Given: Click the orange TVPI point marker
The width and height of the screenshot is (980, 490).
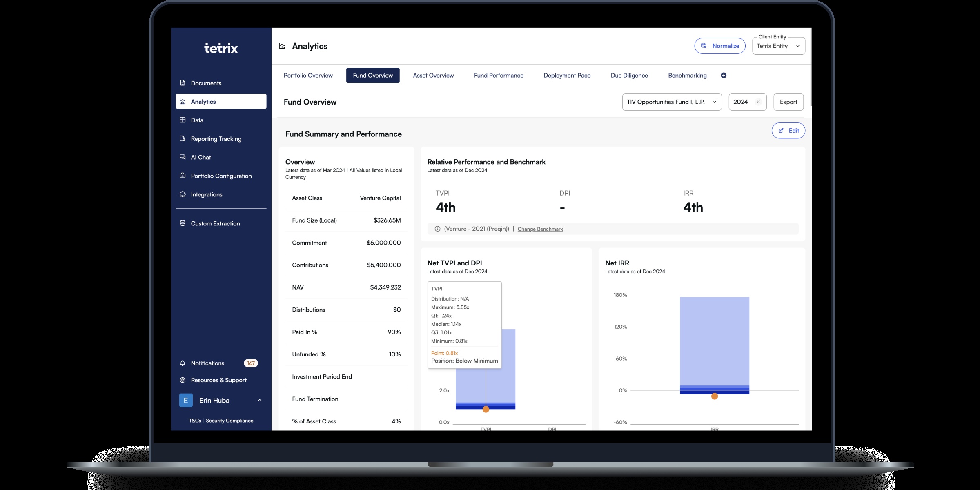Looking at the screenshot, I should [x=486, y=409].
